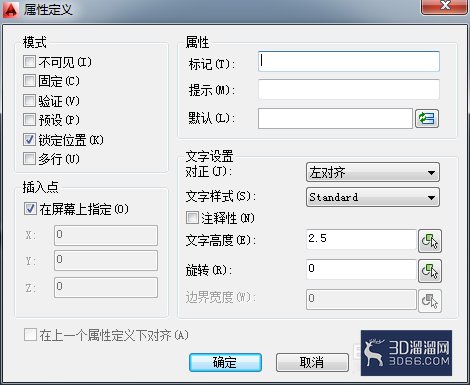Click the 取消 button
The width and height of the screenshot is (470, 385).
312,362
